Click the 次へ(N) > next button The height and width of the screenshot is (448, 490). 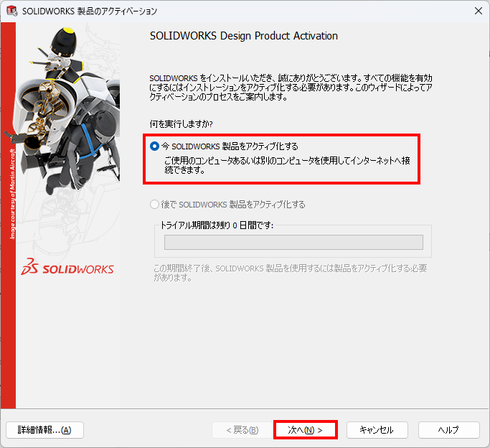point(306,430)
